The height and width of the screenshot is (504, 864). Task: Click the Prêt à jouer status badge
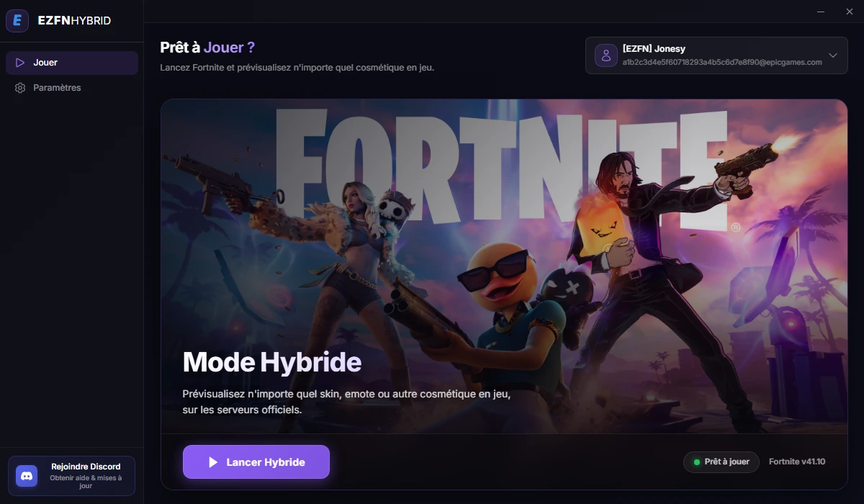[x=721, y=462]
